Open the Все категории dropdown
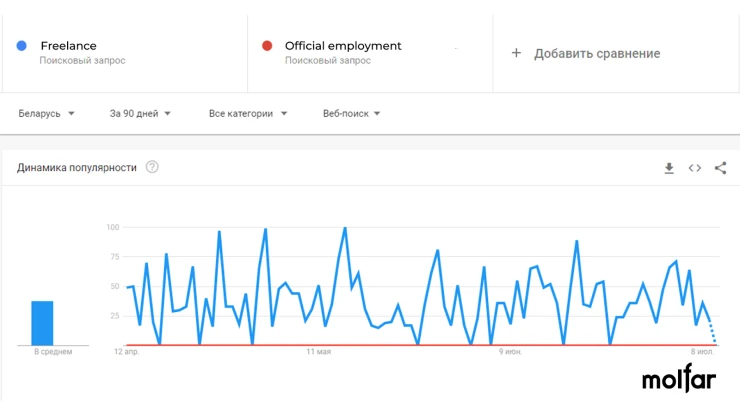The image size is (740, 416). [x=248, y=114]
